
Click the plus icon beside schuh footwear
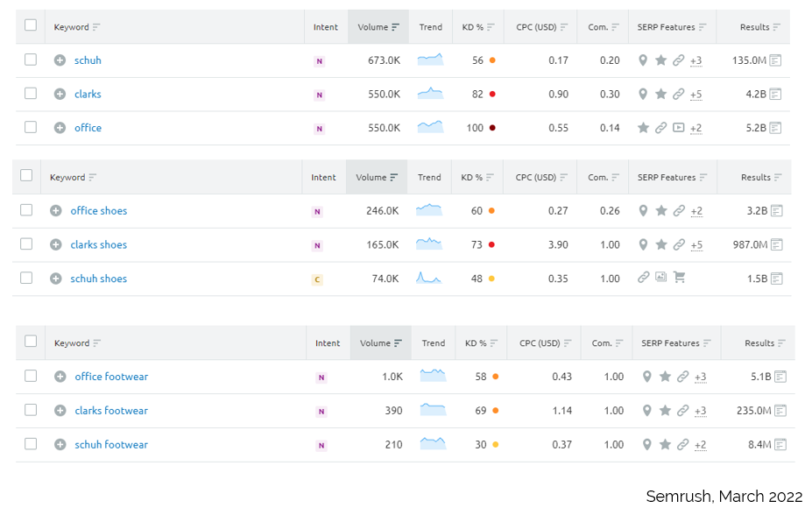click(60, 444)
